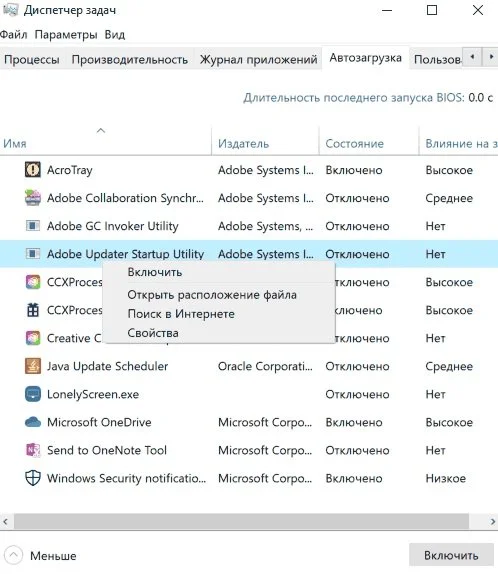Click the Windows Security shield icon
498x574 pixels.
pos(33,478)
